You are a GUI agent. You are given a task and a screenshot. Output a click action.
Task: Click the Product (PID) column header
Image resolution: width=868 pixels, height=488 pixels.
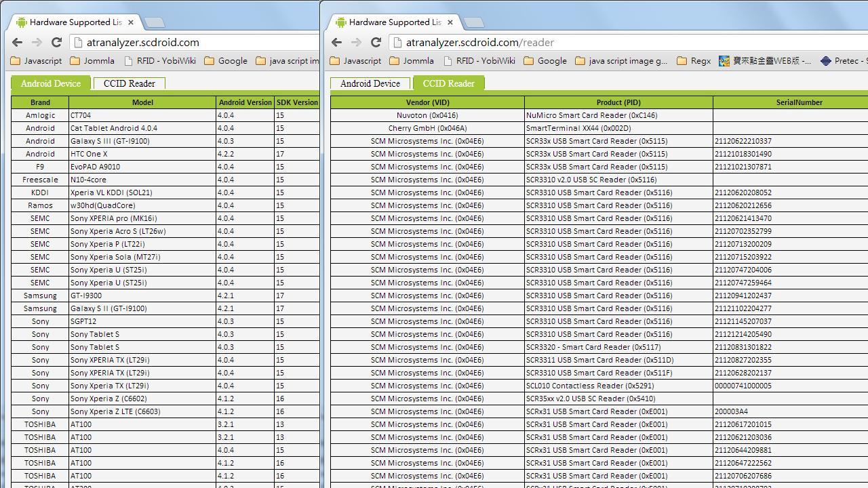tap(618, 102)
